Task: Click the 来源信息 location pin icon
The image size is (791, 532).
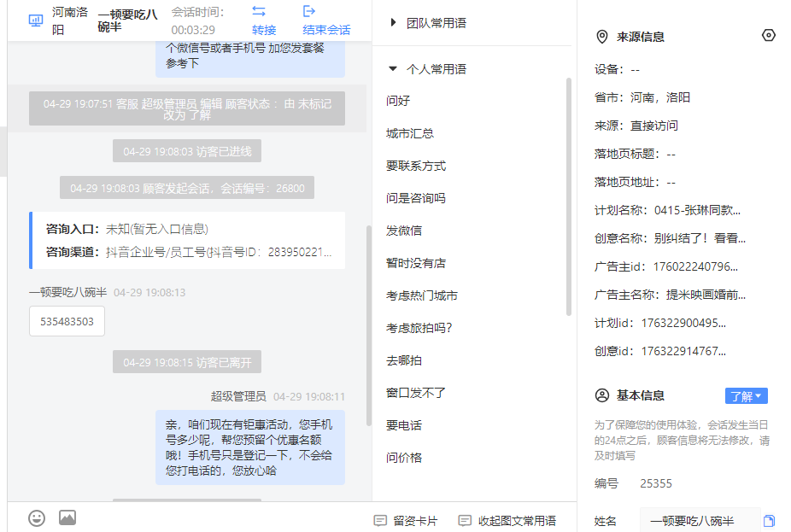Action: click(602, 37)
